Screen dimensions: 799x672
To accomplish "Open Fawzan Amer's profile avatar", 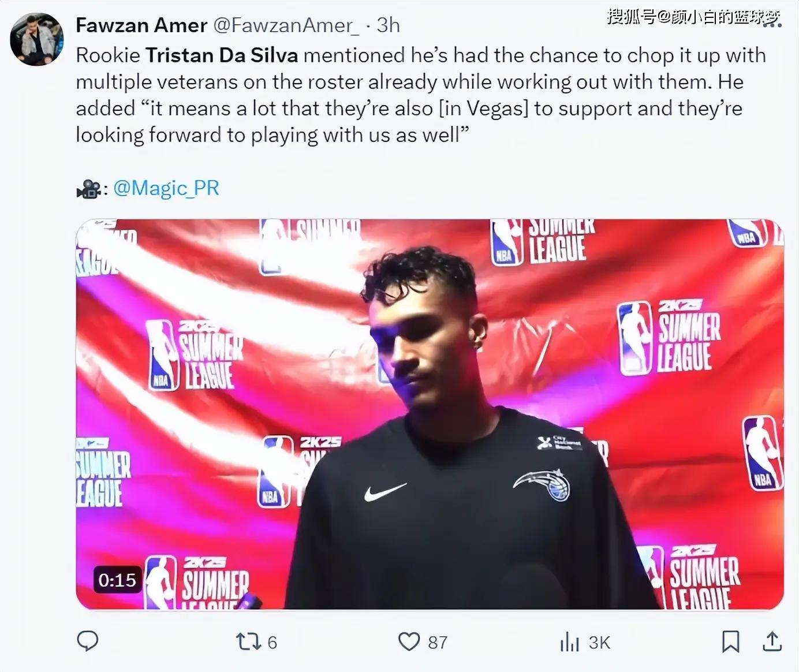I will click(37, 39).
